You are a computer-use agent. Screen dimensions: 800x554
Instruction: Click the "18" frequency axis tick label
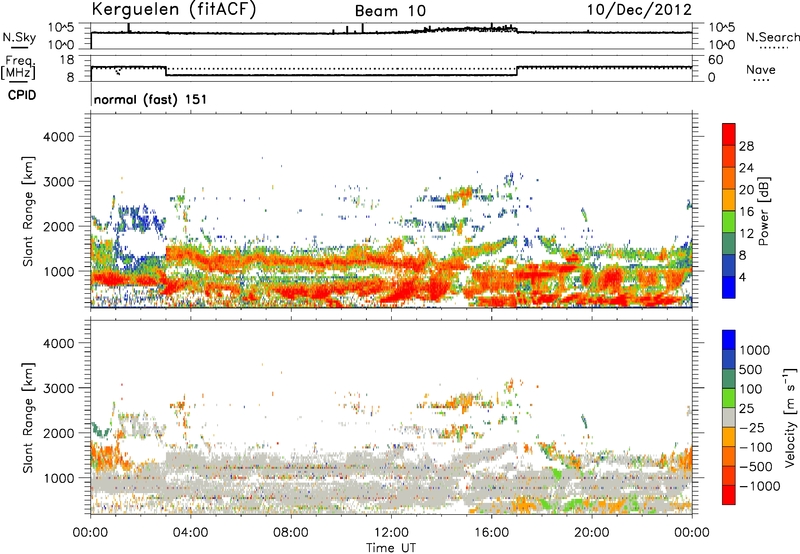pyautogui.click(x=67, y=60)
